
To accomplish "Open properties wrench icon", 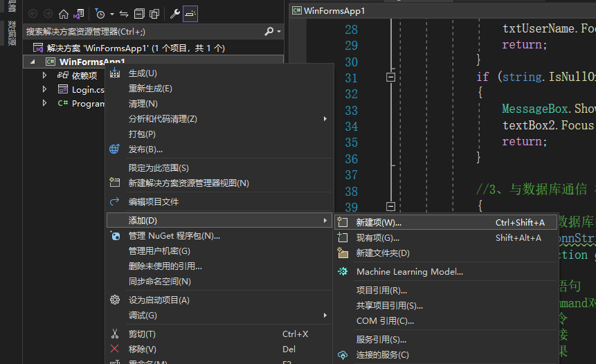I will 175,14.
